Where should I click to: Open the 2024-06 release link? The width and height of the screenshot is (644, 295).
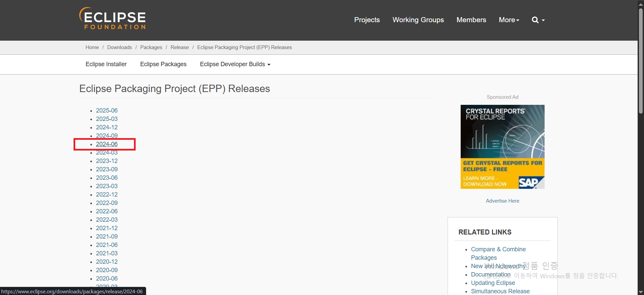pyautogui.click(x=107, y=144)
